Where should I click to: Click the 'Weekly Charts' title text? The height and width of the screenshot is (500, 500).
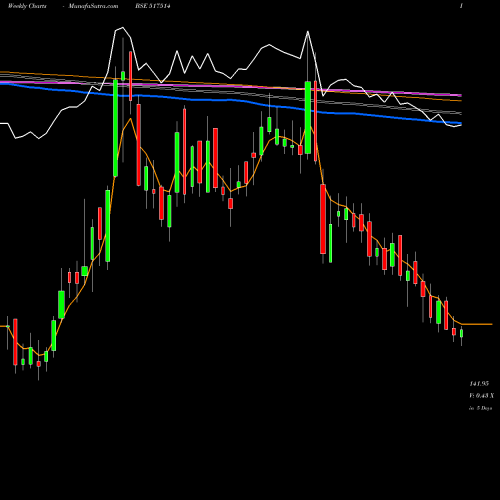click(27, 6)
